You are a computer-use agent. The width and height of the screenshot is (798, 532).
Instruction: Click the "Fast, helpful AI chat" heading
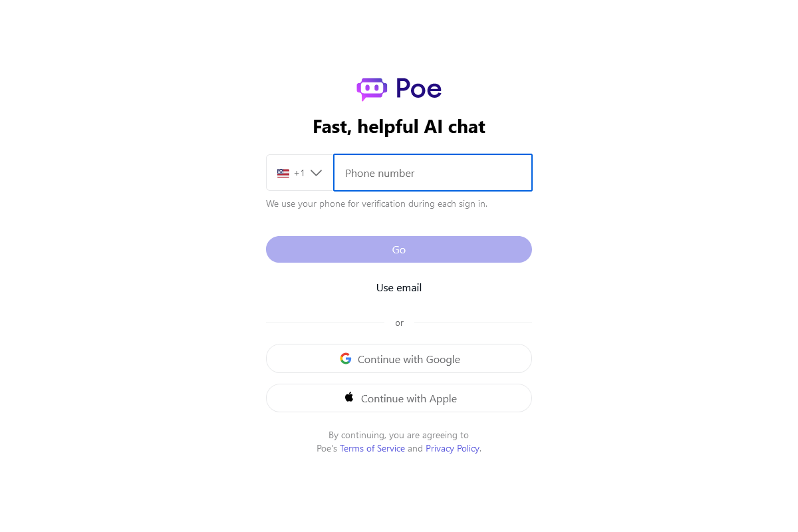click(399, 126)
